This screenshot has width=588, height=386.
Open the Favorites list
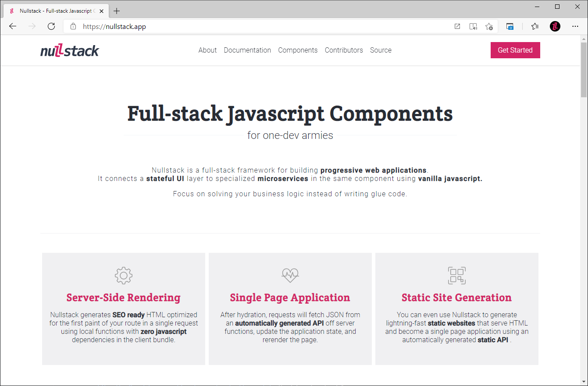(x=535, y=26)
